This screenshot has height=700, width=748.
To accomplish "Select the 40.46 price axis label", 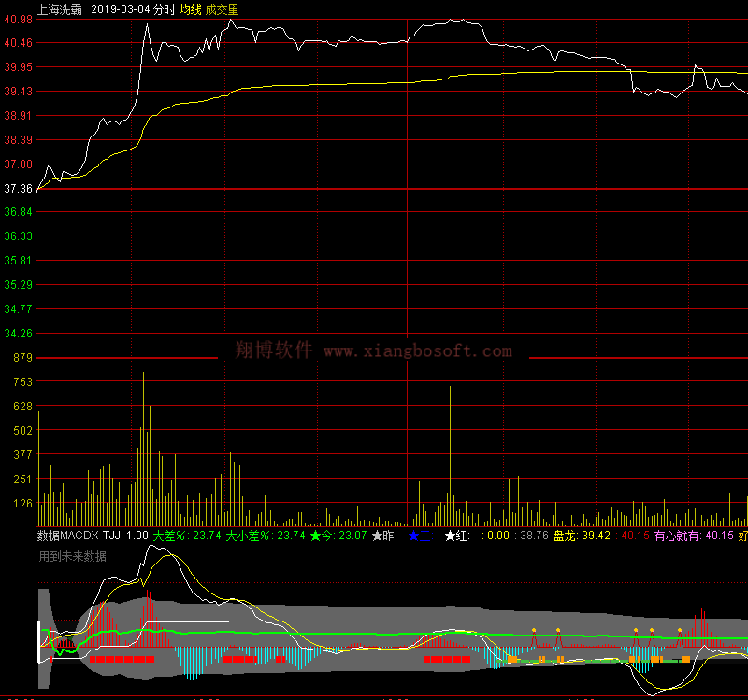I will pyautogui.click(x=18, y=43).
